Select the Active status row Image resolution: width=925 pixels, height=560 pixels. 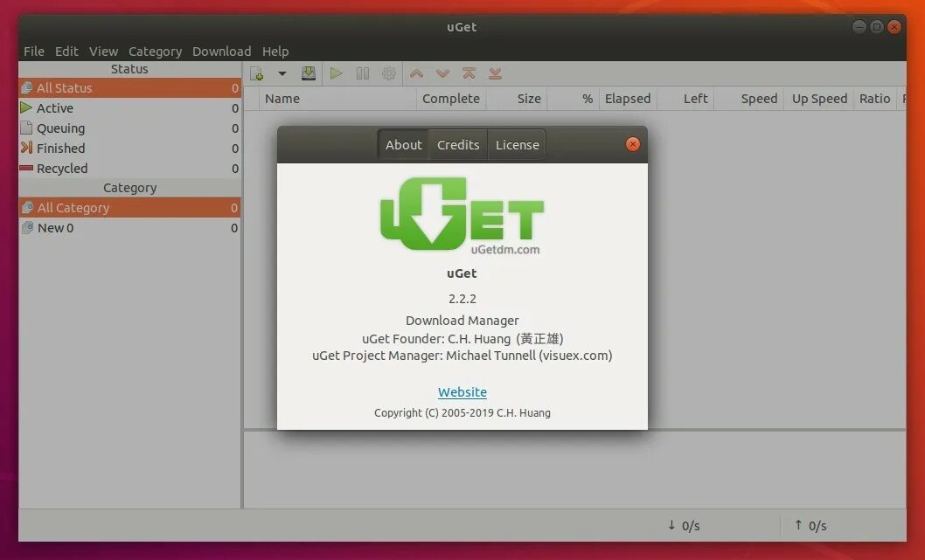click(129, 107)
